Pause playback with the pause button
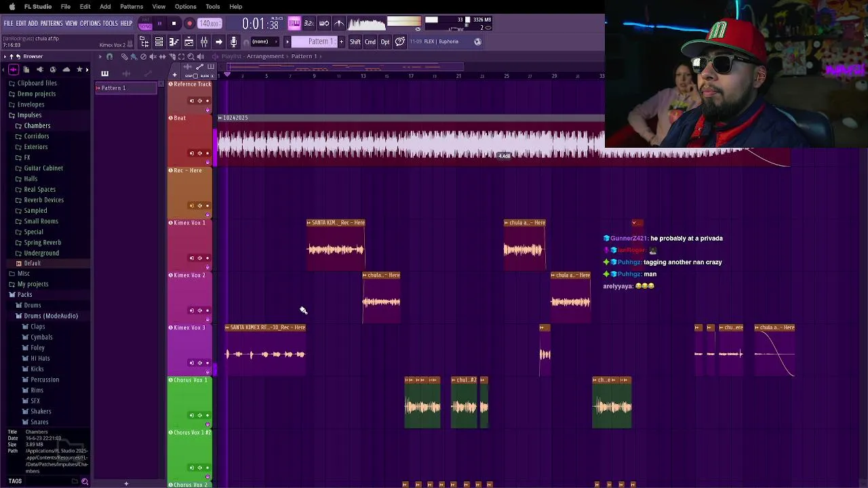This screenshot has width=868, height=488. pyautogui.click(x=159, y=23)
